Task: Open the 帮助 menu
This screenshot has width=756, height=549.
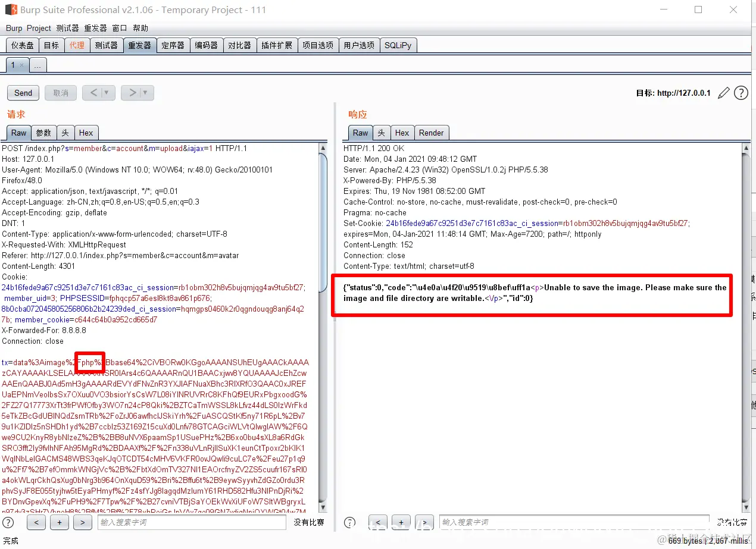Action: (x=140, y=28)
